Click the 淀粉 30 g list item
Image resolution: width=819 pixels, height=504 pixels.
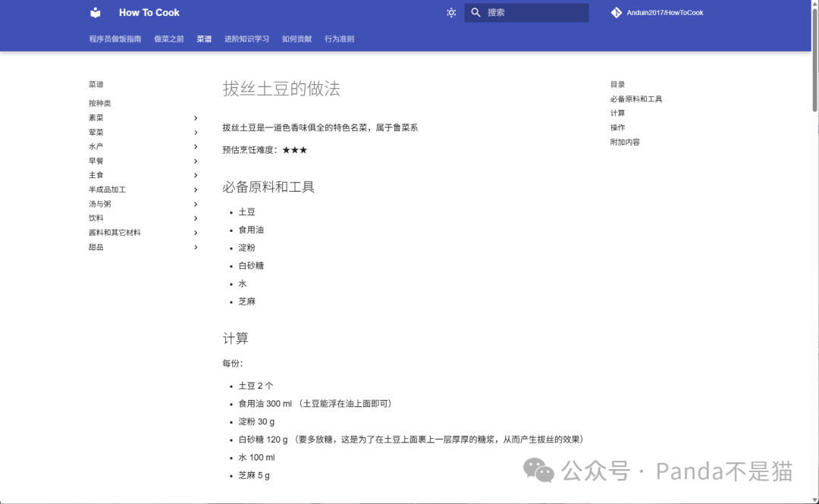coord(256,422)
